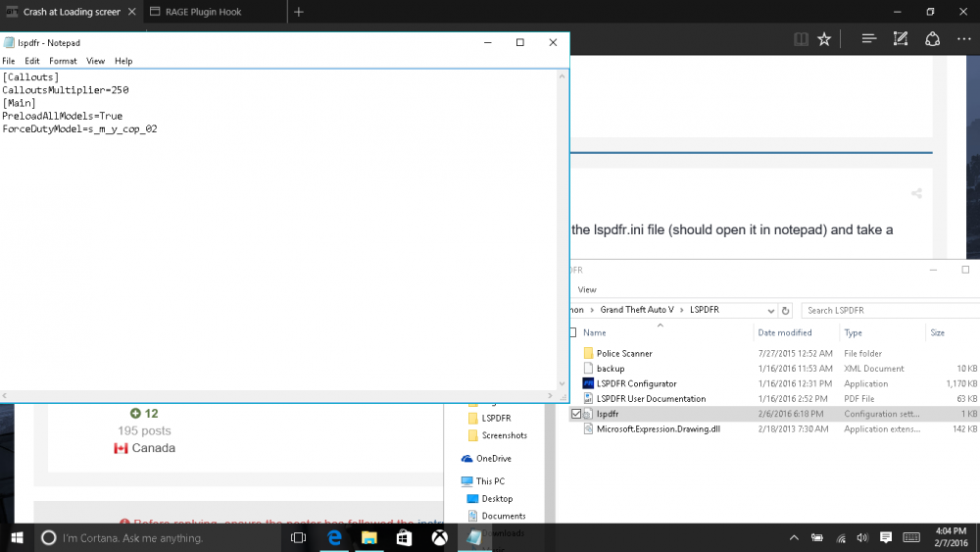Open network status in tray
The image size is (980, 552).
tap(841, 537)
